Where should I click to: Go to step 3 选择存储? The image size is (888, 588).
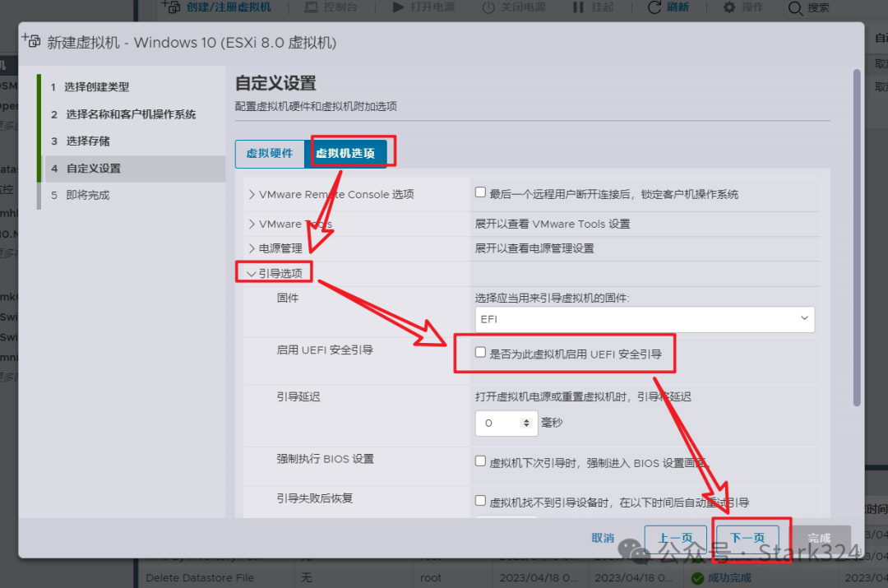tap(80, 141)
